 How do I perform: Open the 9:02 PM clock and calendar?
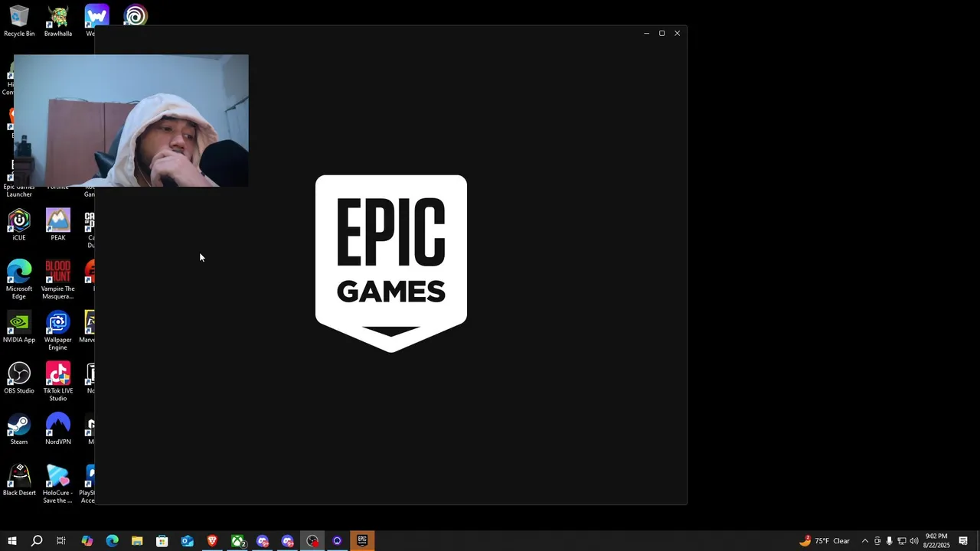936,541
